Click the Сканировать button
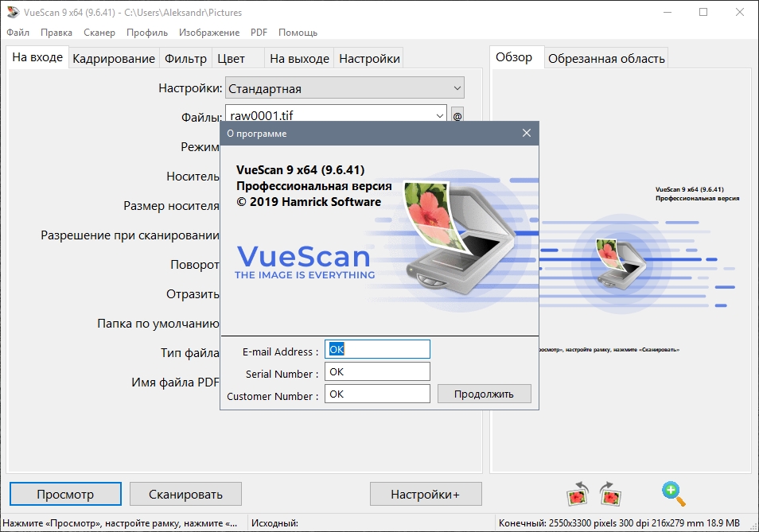The width and height of the screenshot is (759, 532). tap(185, 494)
